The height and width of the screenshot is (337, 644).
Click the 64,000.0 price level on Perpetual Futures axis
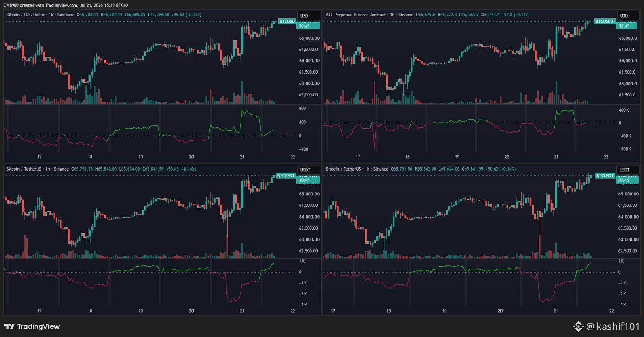(x=628, y=61)
